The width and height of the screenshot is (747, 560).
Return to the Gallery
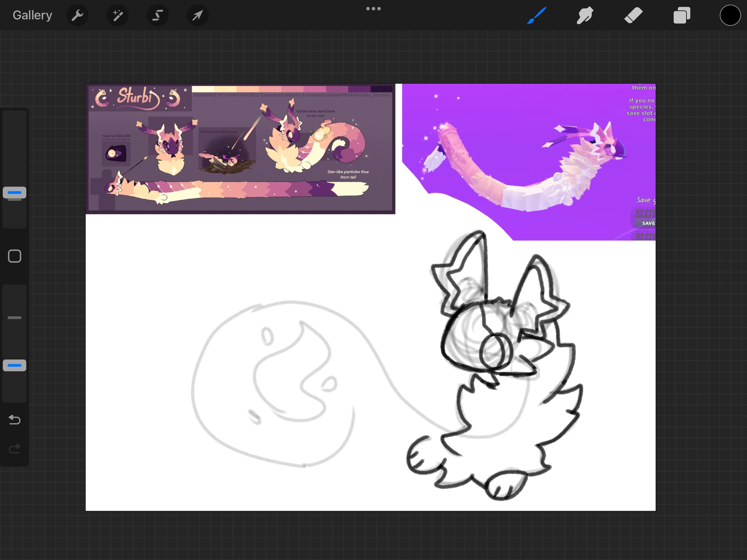(32, 15)
